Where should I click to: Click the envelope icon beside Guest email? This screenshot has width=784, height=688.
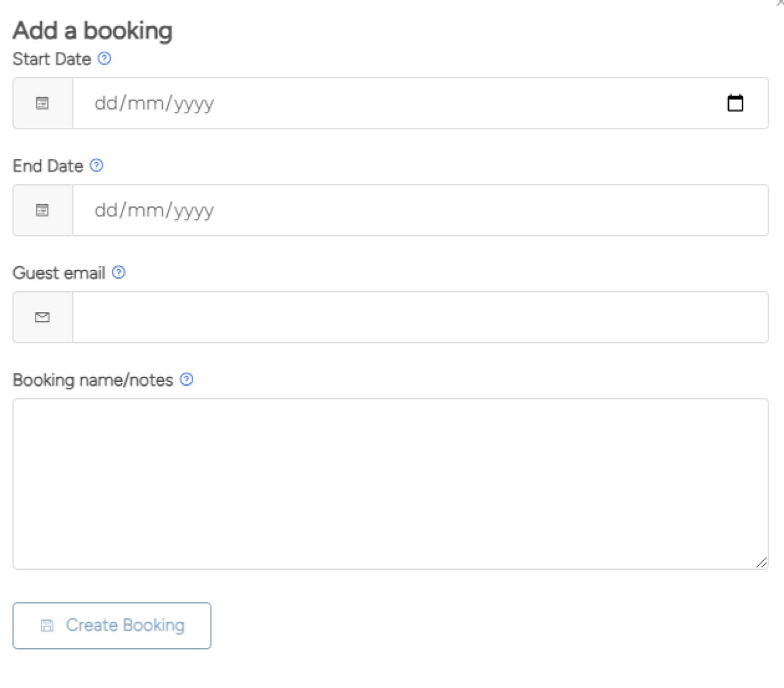(x=42, y=317)
